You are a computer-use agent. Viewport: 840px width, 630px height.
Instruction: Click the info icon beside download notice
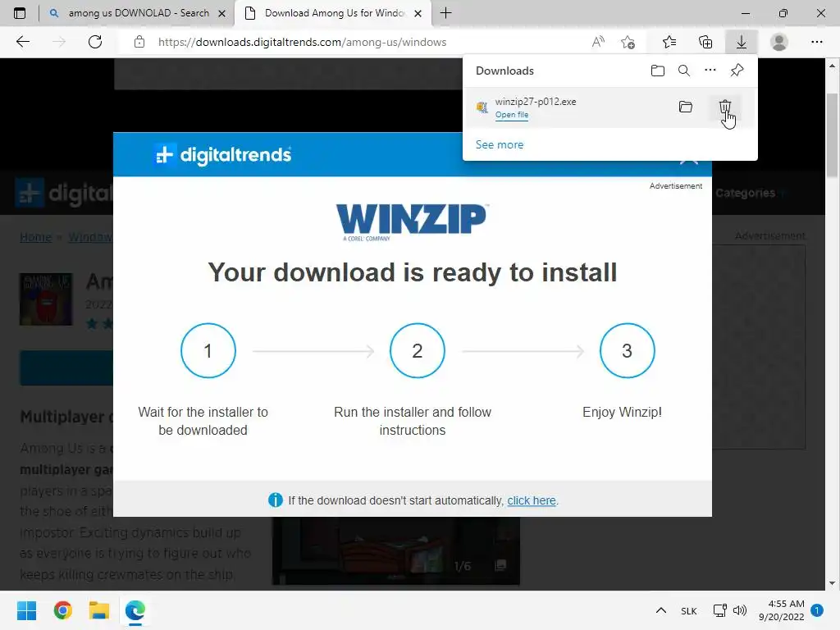[x=276, y=500]
